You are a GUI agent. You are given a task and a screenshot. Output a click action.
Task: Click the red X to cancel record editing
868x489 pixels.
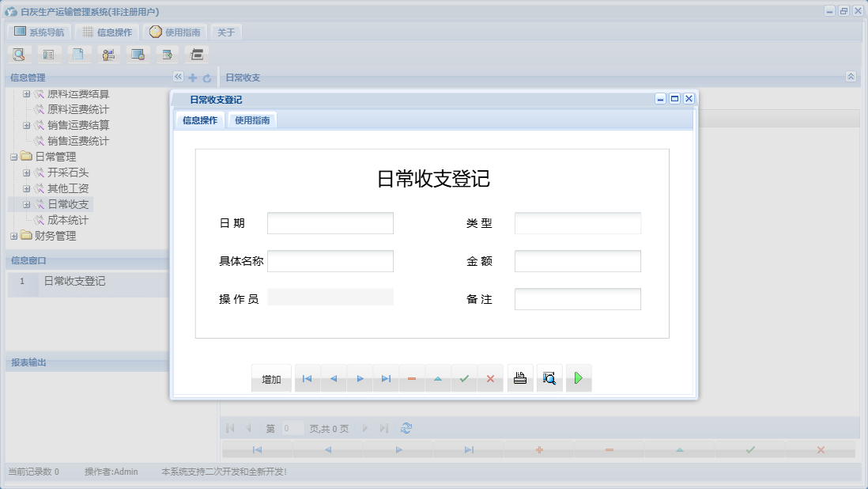[490, 378]
